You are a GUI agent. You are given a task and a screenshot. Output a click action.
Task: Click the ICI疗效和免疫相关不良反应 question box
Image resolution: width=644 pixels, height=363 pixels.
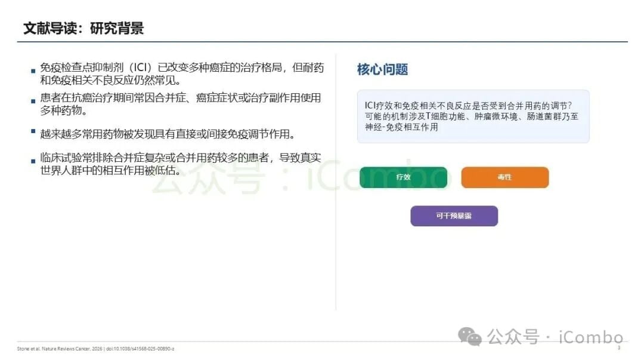click(x=473, y=116)
